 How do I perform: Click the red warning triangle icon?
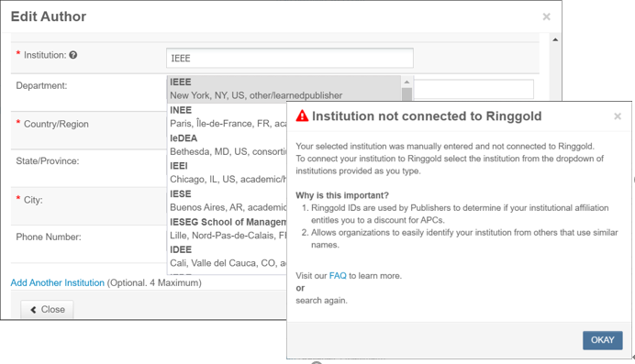pyautogui.click(x=302, y=116)
